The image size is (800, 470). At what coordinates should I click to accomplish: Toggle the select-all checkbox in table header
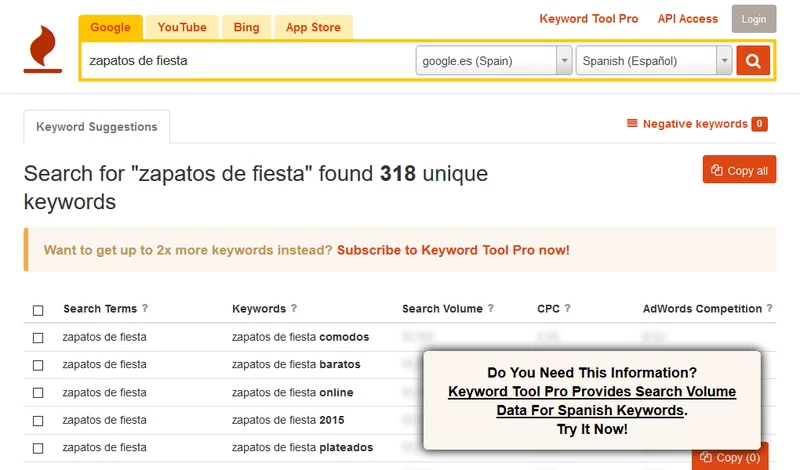[x=38, y=310]
